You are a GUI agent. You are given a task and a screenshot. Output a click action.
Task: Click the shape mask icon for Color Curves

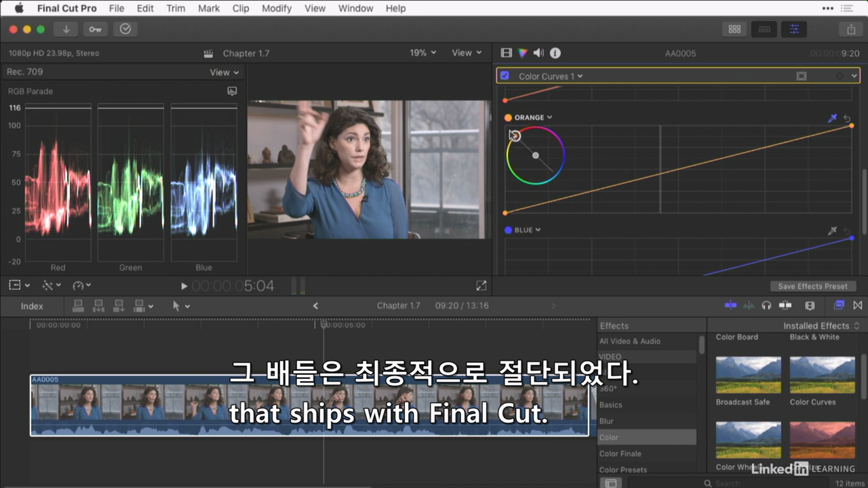(x=801, y=76)
